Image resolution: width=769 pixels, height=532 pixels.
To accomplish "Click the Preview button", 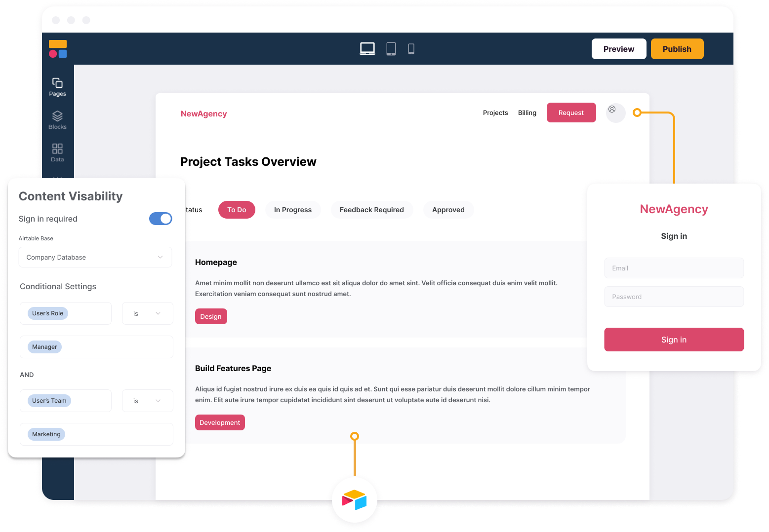I will (619, 49).
